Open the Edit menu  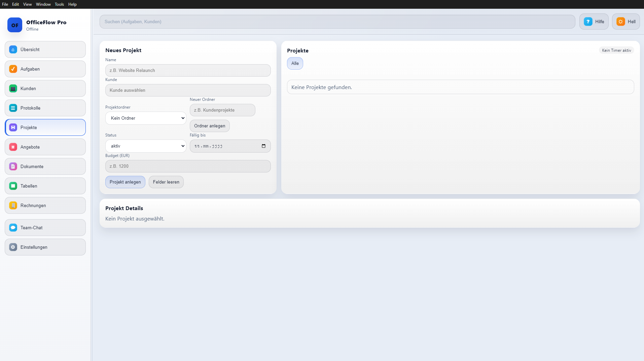15,4
